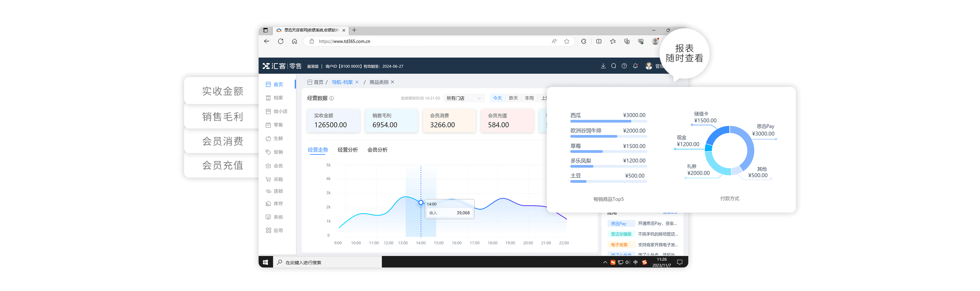Open the 库存 sidebar section
Image resolution: width=980 pixels, height=291 pixels.
click(274, 204)
